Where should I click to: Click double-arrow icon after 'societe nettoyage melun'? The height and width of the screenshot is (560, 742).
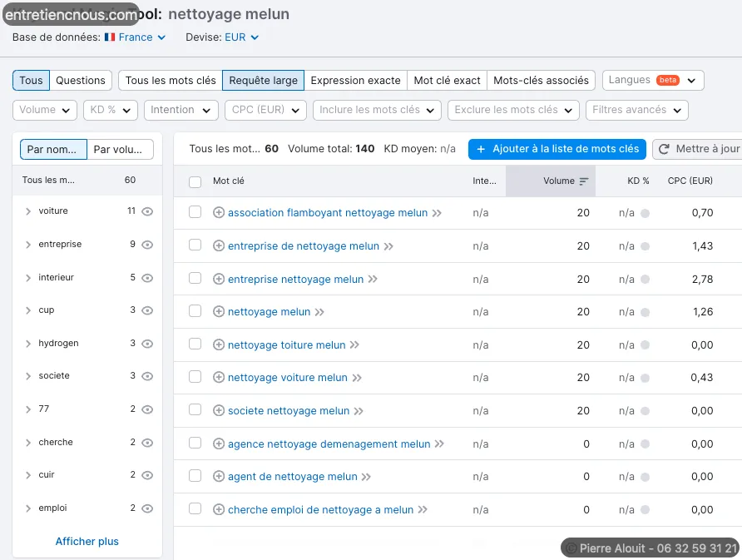359,411
